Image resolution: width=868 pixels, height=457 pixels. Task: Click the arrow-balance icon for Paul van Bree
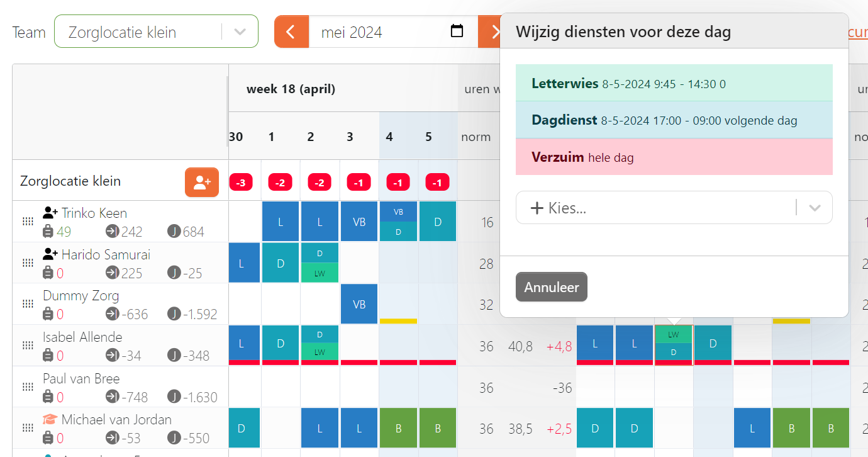[113, 397]
